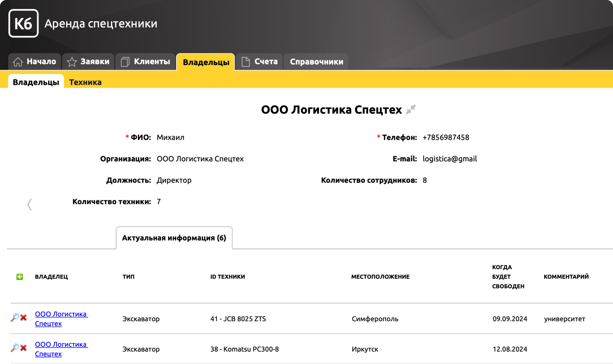Image resolution: width=613 pixels, height=364 pixels.
Task: Open ООО Логистика Спецтех link in Симферополь row
Action: pos(61,319)
